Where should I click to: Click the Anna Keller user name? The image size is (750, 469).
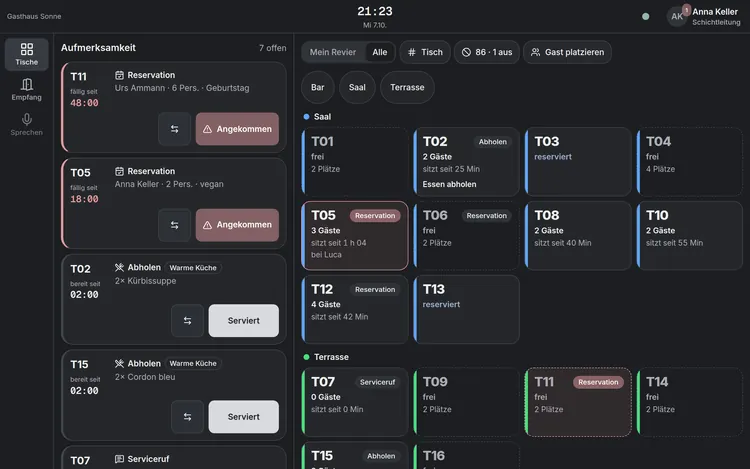(x=715, y=12)
